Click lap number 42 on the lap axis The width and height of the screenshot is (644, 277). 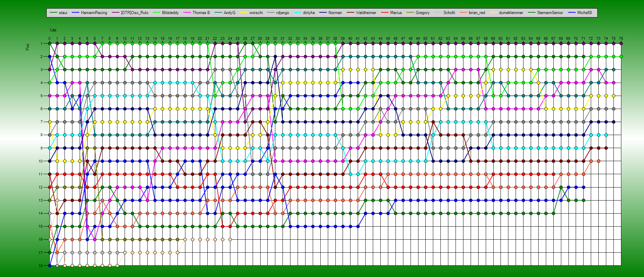(x=365, y=39)
